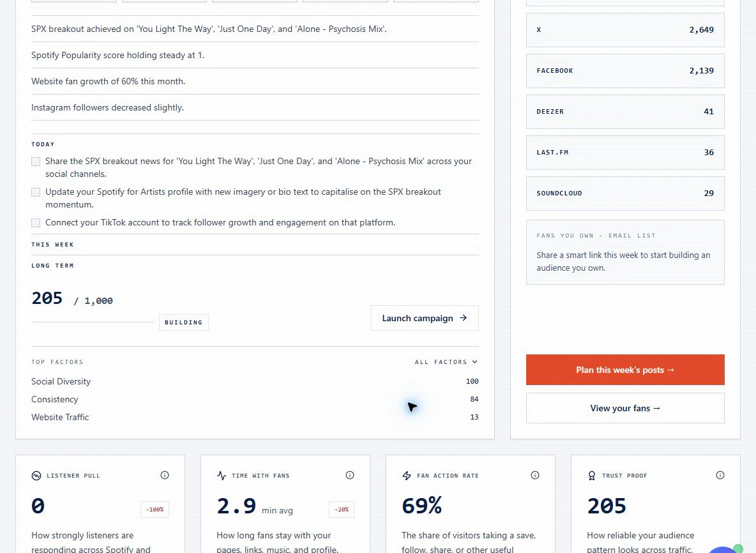Click the Fans You Own email list card
This screenshot has height=553, width=756.
click(x=625, y=252)
